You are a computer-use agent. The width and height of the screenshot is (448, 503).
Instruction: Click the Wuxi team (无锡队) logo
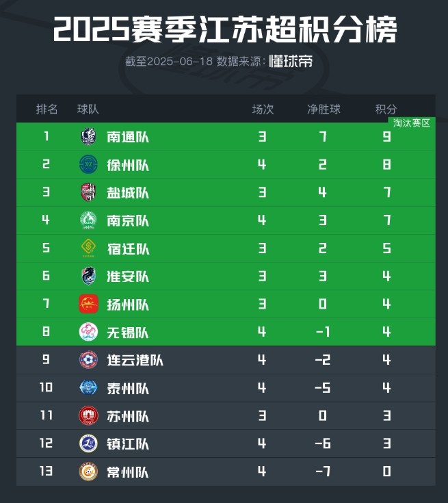88,333
